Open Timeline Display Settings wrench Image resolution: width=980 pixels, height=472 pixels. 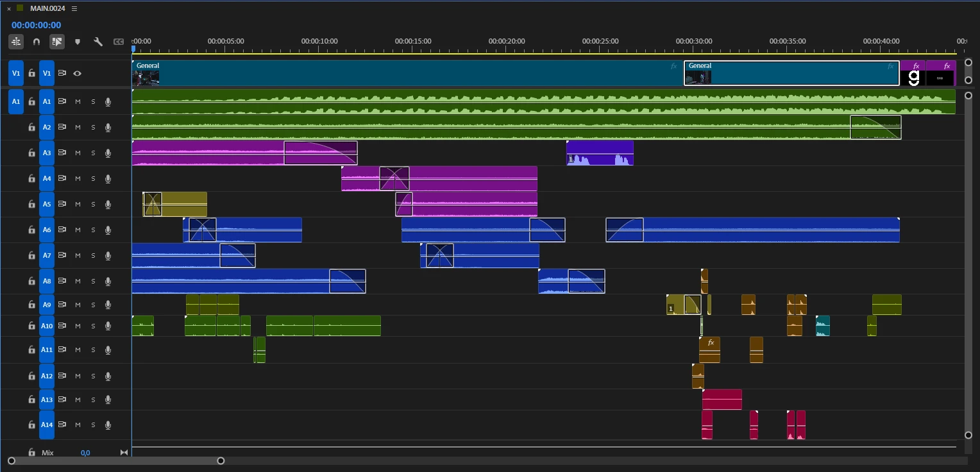point(98,42)
